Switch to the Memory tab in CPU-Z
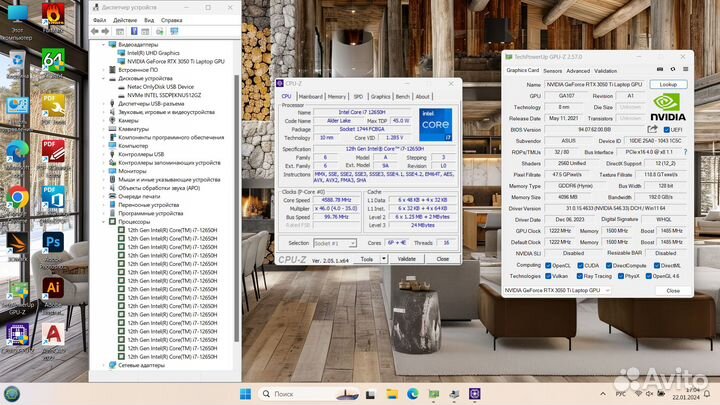720x405 pixels. [x=337, y=96]
